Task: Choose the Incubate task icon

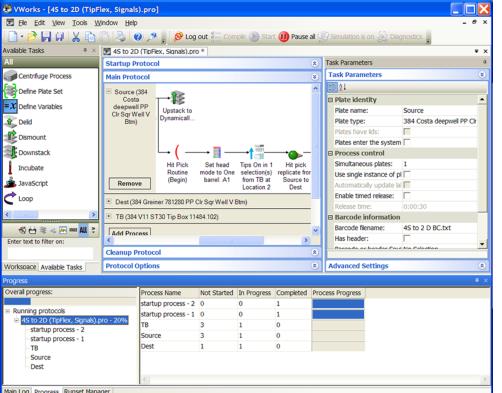Action: click(x=10, y=168)
